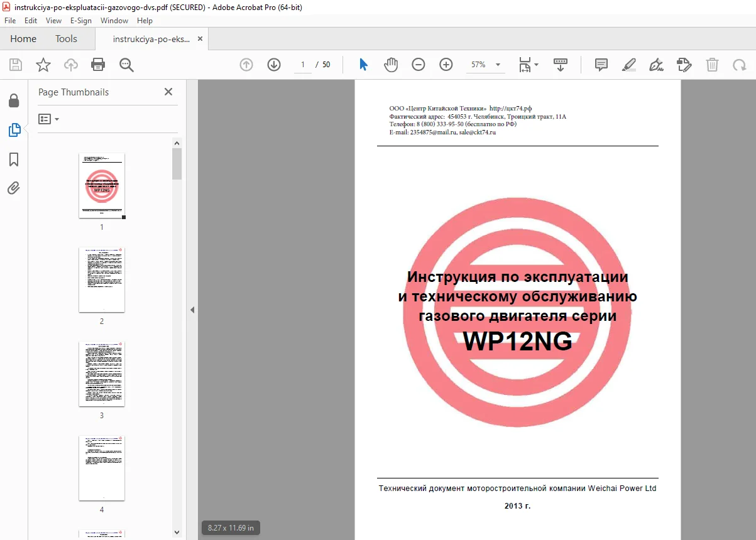The height and width of the screenshot is (540, 756).
Task: Open thumbnail options dropdown menu
Action: [x=49, y=119]
